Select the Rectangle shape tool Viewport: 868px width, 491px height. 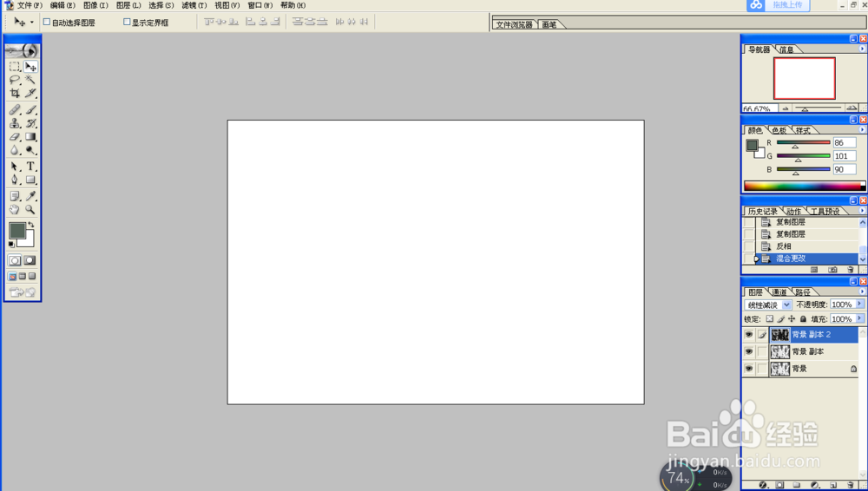[x=30, y=180]
